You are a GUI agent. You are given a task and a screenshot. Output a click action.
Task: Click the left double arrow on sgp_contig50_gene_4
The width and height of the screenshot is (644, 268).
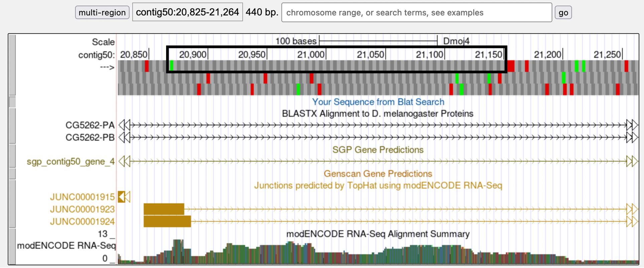(125, 162)
